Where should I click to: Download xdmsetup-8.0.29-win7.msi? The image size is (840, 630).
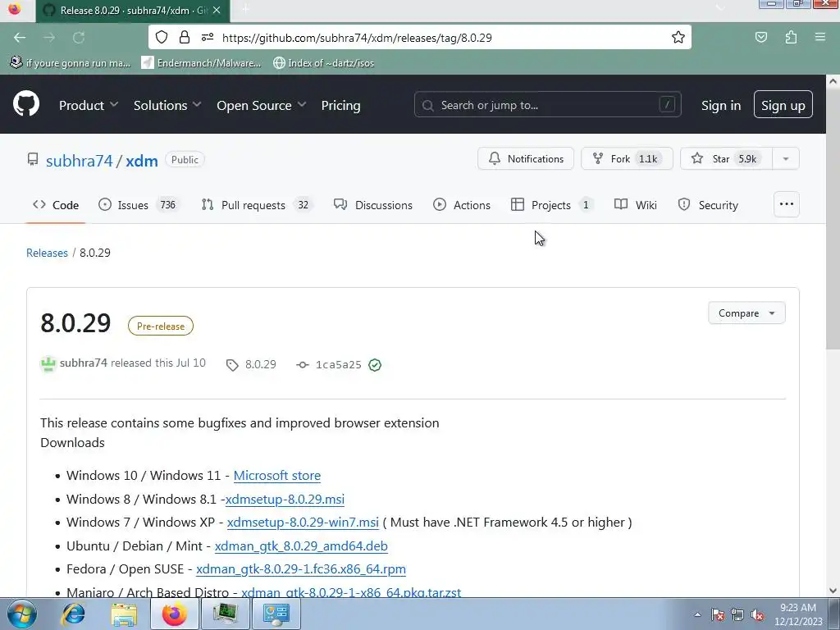point(303,522)
